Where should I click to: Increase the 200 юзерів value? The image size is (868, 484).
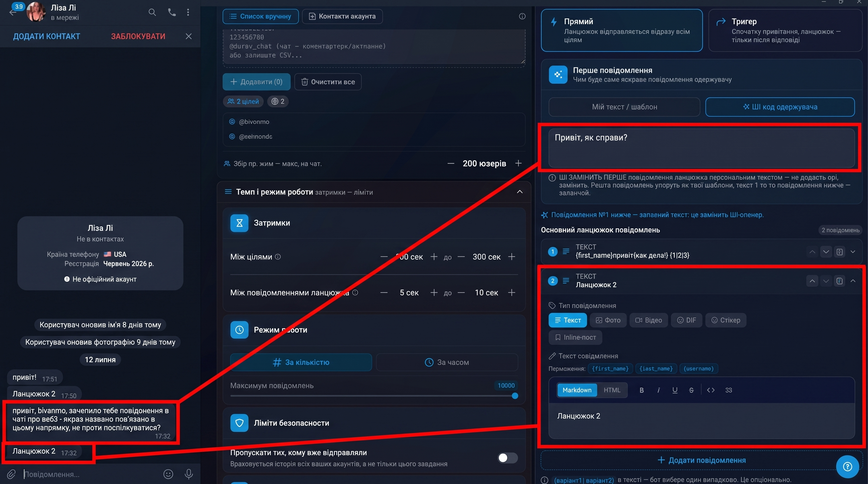tap(518, 163)
